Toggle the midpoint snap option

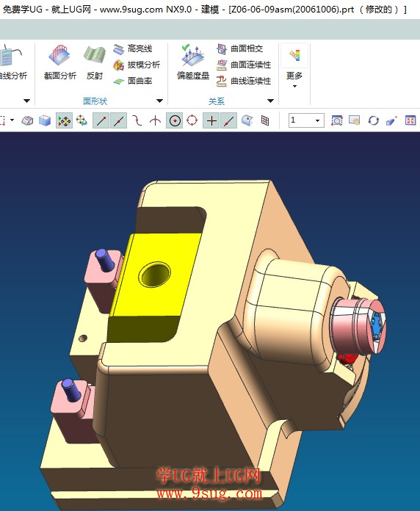coord(119,120)
